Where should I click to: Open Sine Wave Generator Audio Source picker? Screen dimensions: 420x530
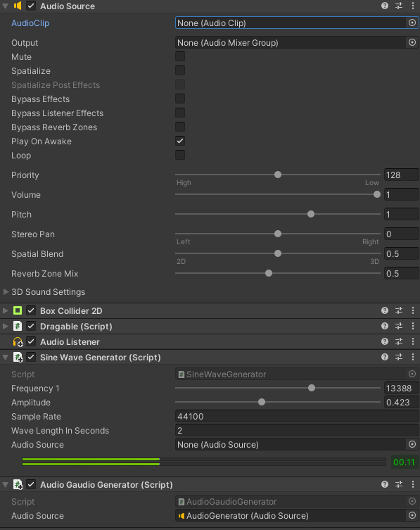pyautogui.click(x=412, y=445)
